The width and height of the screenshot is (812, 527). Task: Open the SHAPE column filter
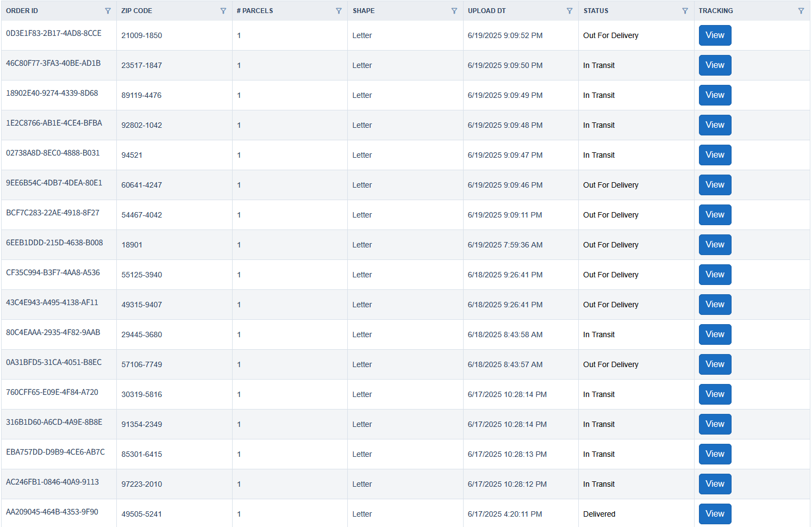coord(454,11)
